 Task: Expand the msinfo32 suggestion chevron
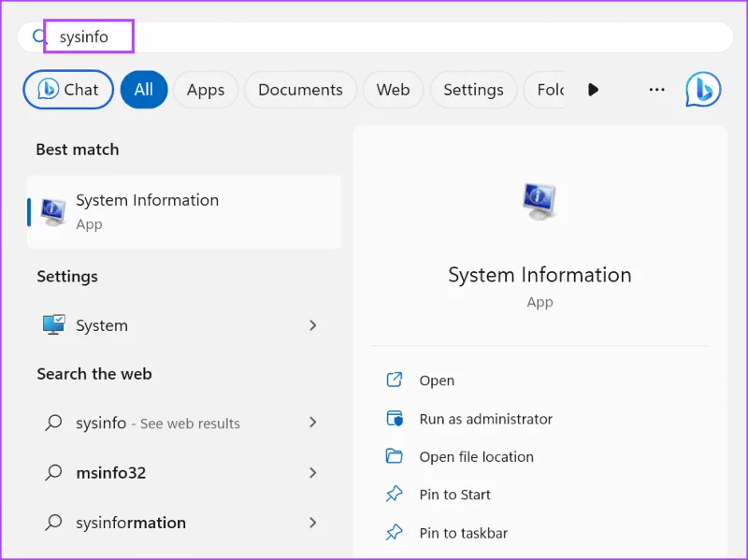[313, 473]
